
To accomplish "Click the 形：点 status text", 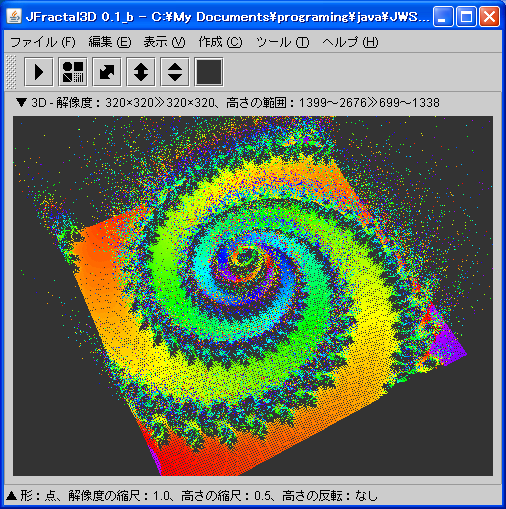I will pyautogui.click(x=38, y=496).
